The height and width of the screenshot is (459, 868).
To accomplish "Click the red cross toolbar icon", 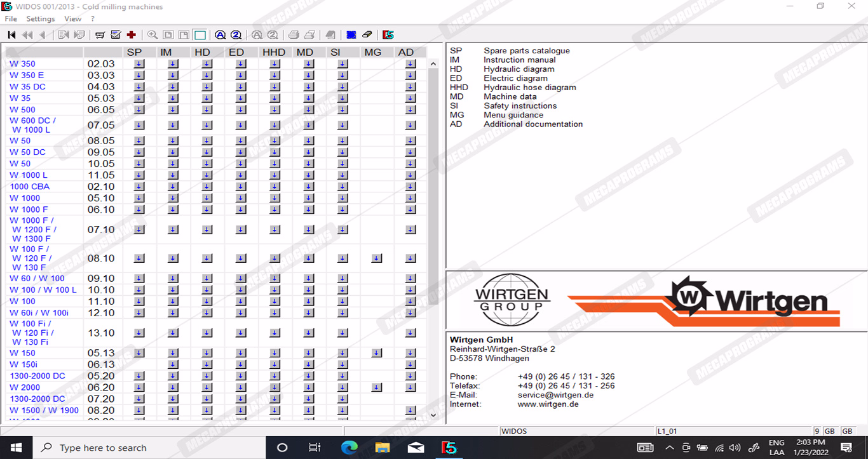I will [132, 35].
